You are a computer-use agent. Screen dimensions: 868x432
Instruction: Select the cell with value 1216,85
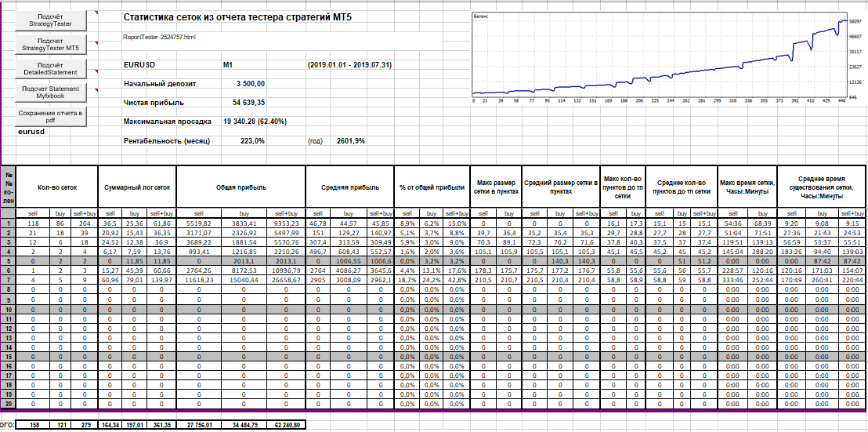(244, 250)
